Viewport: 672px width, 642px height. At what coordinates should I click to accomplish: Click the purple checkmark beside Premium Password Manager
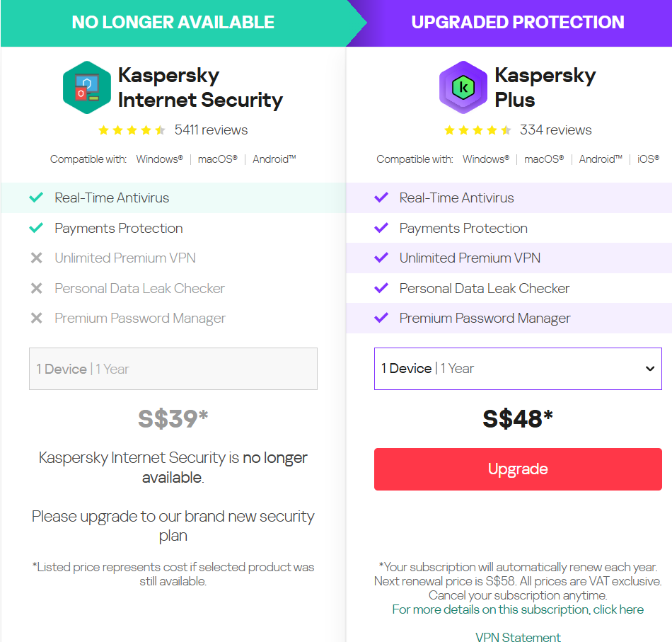click(x=381, y=318)
